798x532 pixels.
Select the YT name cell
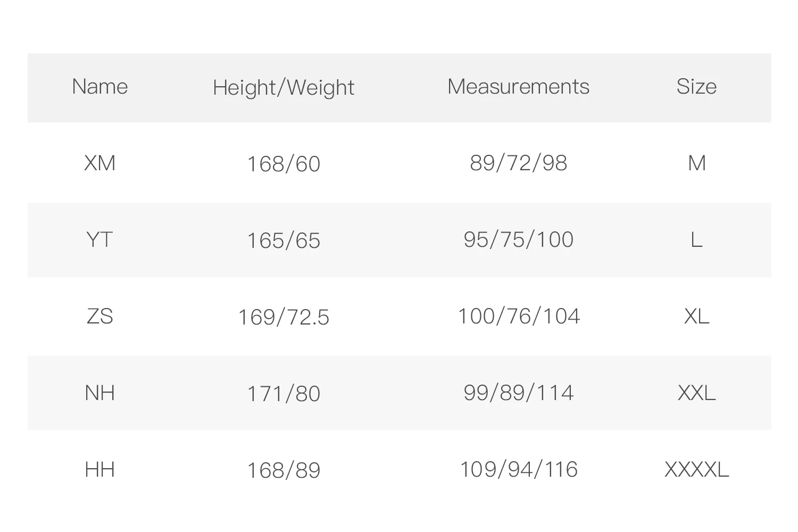[x=100, y=240]
